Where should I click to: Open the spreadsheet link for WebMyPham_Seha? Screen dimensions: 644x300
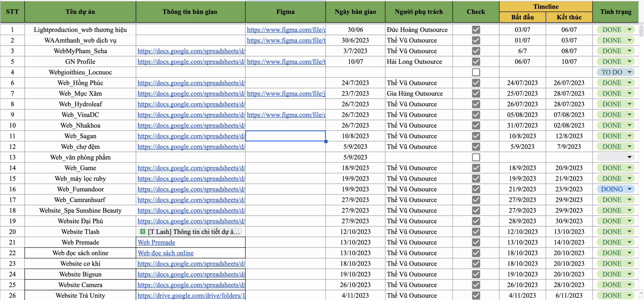point(191,51)
